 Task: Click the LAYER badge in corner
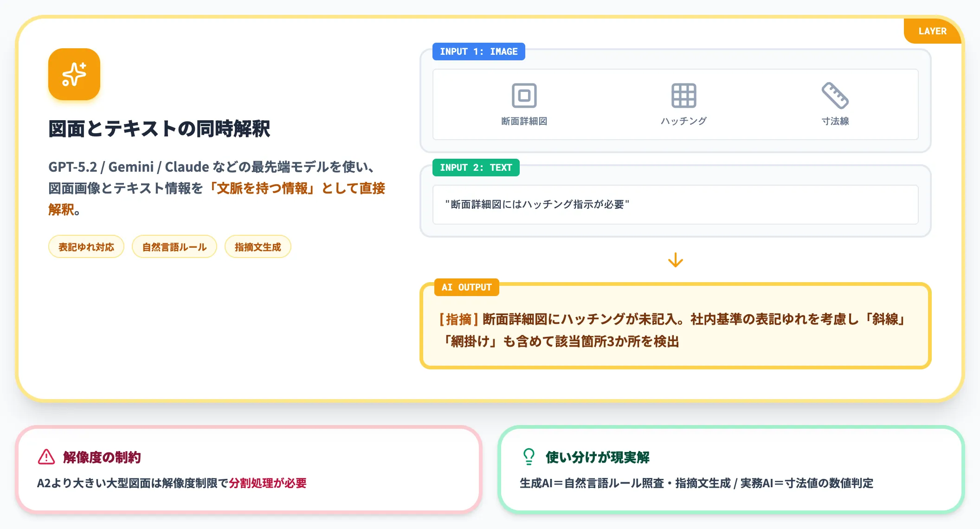point(933,31)
